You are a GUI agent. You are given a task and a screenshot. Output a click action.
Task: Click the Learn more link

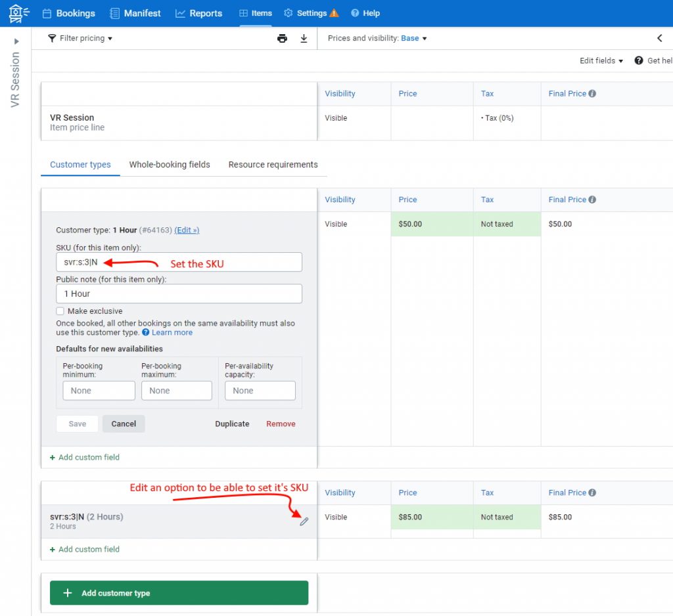(x=172, y=332)
